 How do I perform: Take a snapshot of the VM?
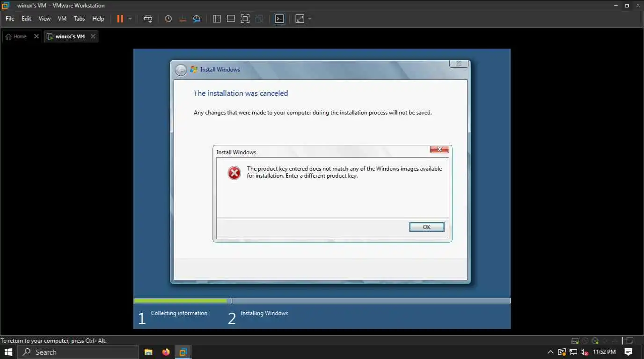coord(168,19)
